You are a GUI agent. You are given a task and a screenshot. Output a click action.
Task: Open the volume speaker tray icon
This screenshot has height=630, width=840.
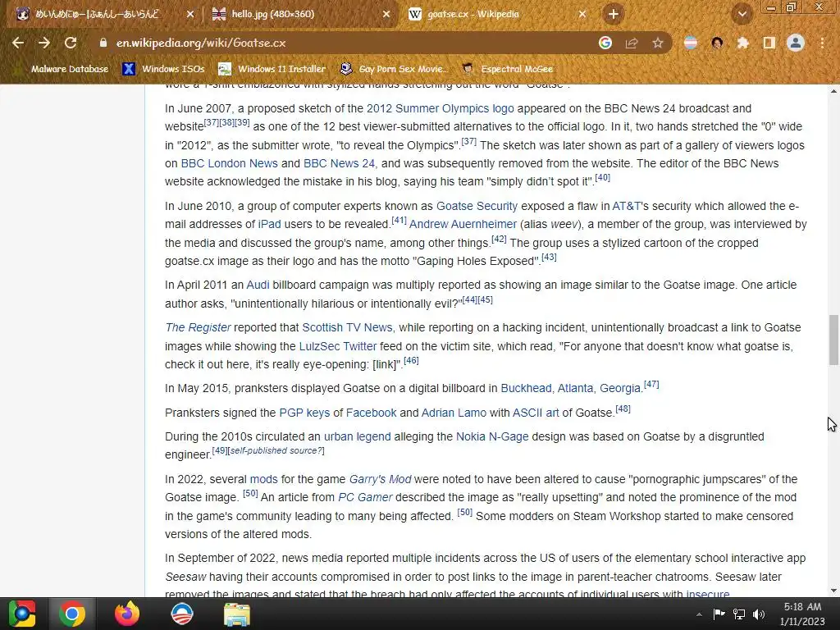(759, 614)
